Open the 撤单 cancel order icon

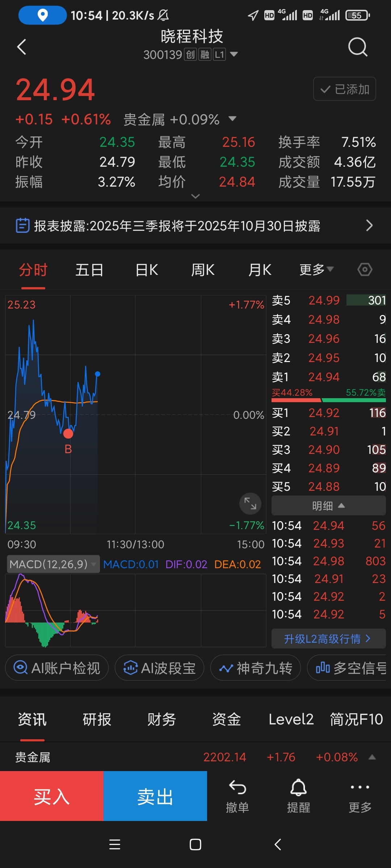237,796
